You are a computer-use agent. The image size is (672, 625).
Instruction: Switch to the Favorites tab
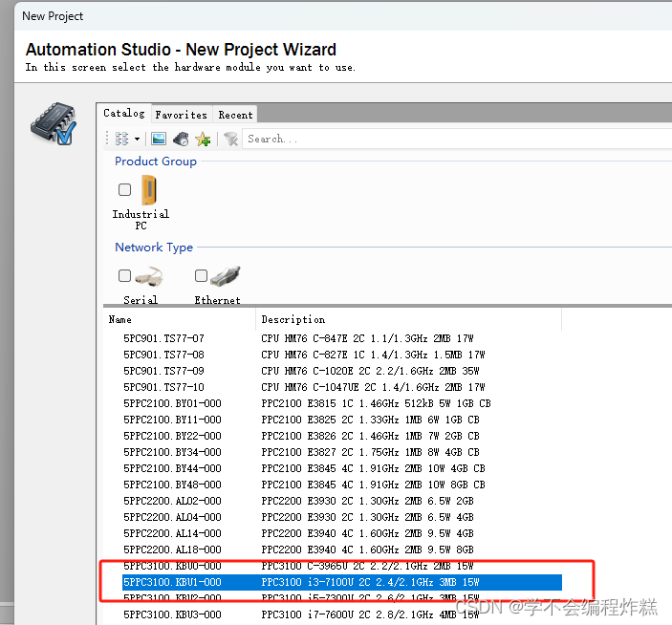pos(182,115)
